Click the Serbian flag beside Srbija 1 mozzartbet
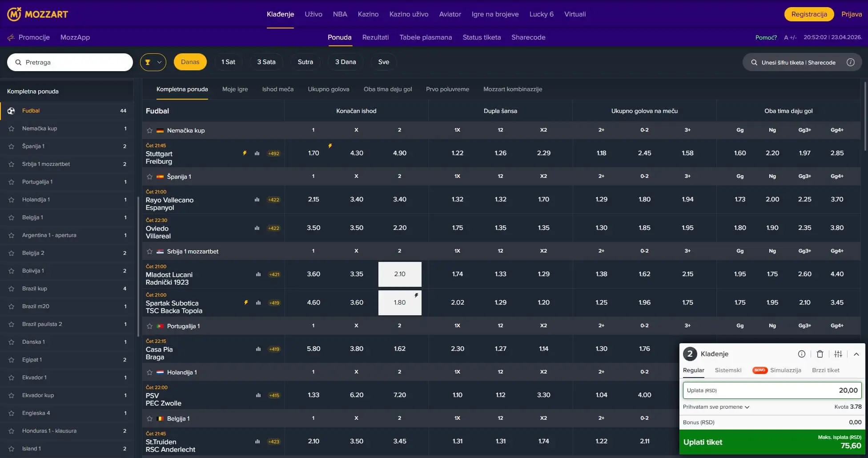 click(x=160, y=252)
